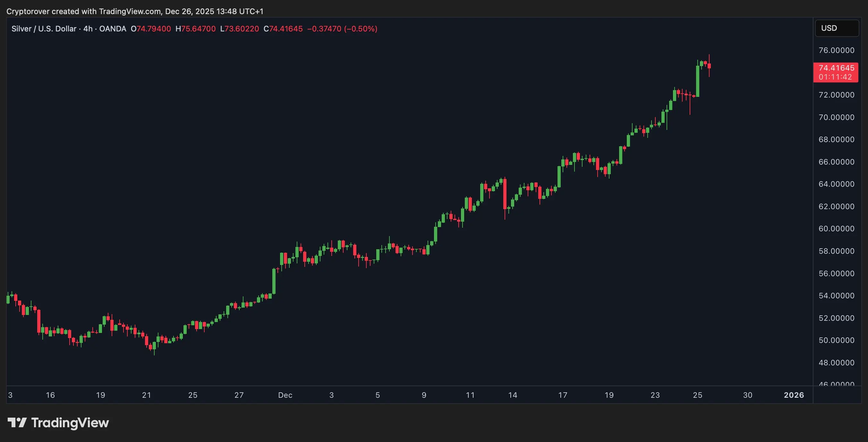Click the 25 date label on time axis
Viewport: 868px width, 442px height.
pyautogui.click(x=697, y=395)
